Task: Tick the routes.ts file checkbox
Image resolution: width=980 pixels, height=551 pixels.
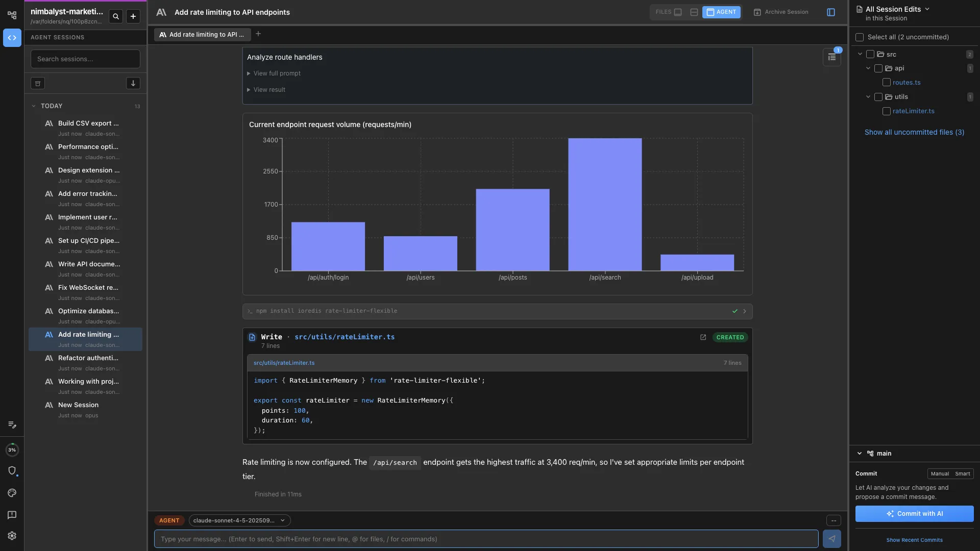Action: pos(887,83)
